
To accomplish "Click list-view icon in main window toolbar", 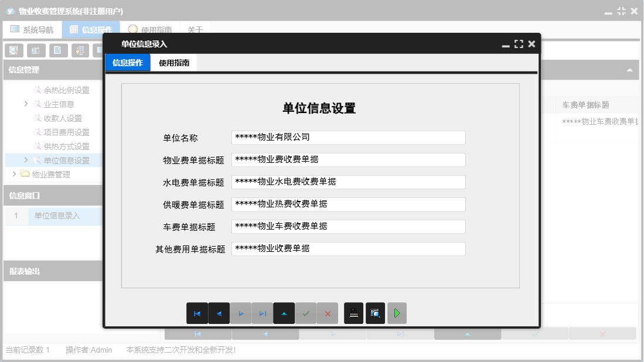I will [36, 50].
